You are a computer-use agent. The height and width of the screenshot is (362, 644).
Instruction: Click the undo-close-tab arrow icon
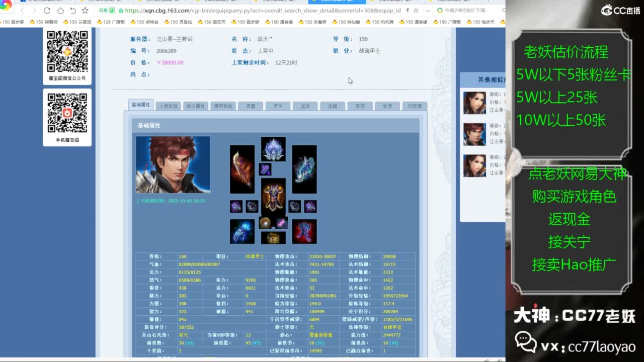73,11
